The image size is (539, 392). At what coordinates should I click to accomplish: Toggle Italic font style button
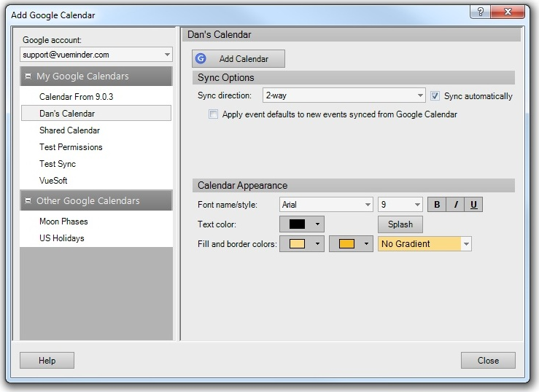tap(455, 205)
